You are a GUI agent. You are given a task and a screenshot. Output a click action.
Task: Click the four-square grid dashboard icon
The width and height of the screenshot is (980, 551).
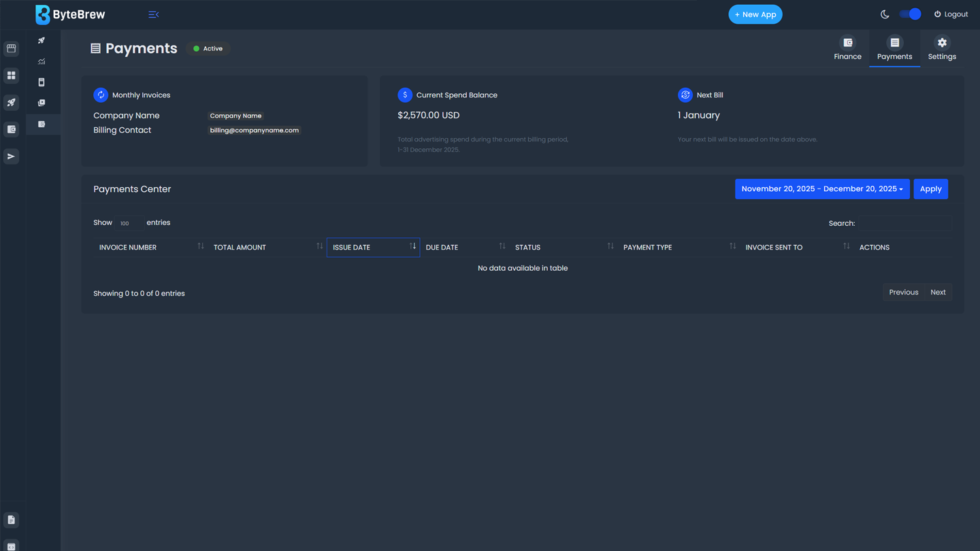click(12, 76)
